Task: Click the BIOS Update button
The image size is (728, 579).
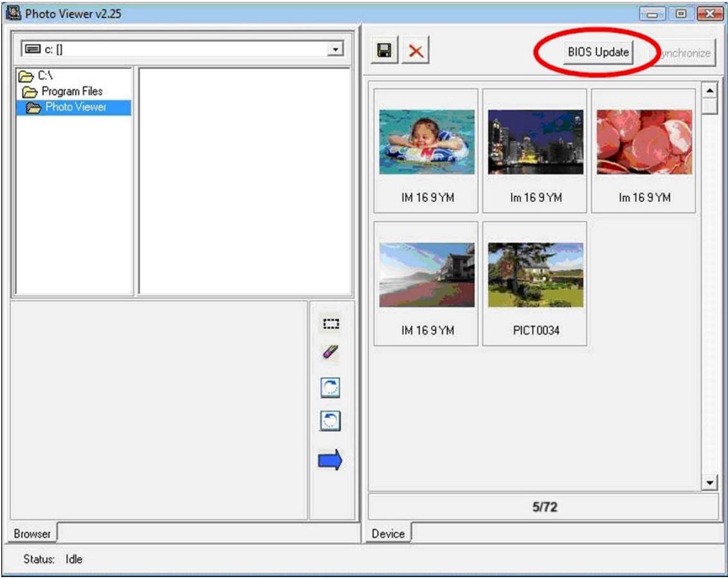Action: tap(597, 53)
